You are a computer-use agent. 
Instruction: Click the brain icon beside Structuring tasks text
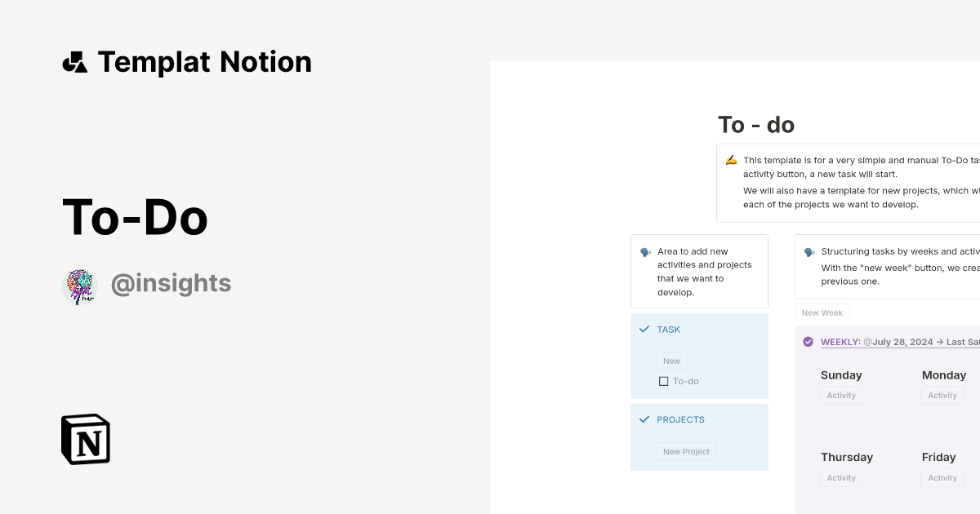click(x=808, y=251)
